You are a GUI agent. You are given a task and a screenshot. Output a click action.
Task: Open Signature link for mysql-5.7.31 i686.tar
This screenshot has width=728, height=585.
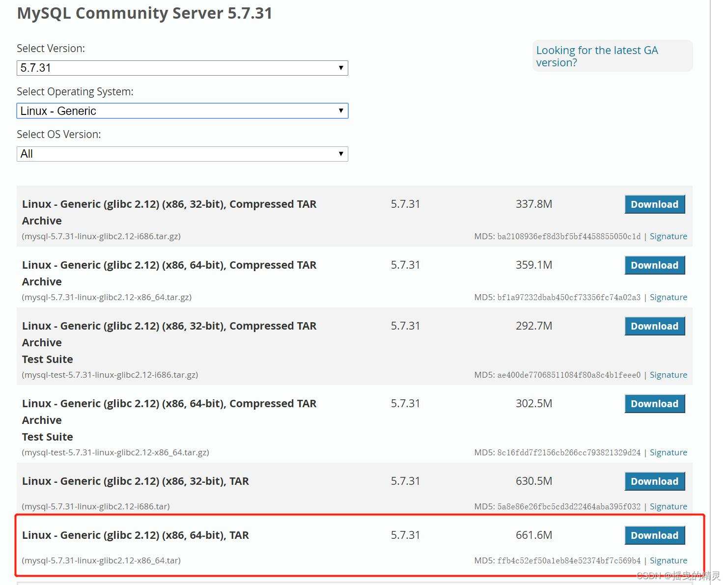(x=669, y=506)
